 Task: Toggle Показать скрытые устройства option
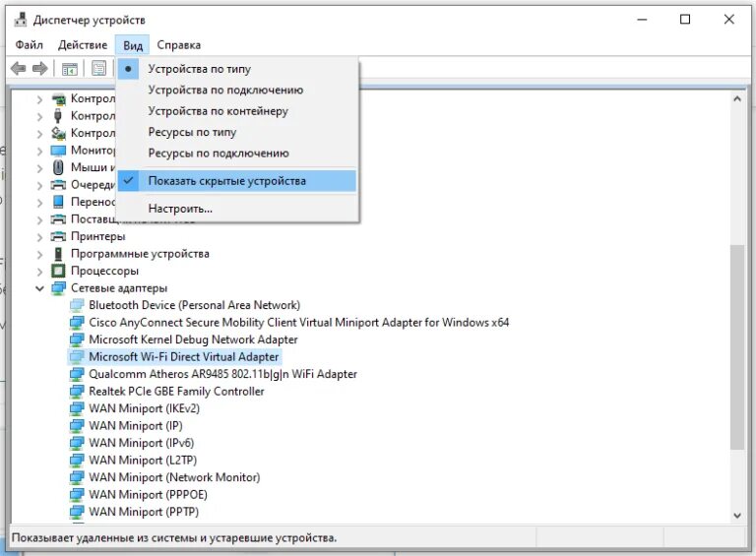pos(237,181)
